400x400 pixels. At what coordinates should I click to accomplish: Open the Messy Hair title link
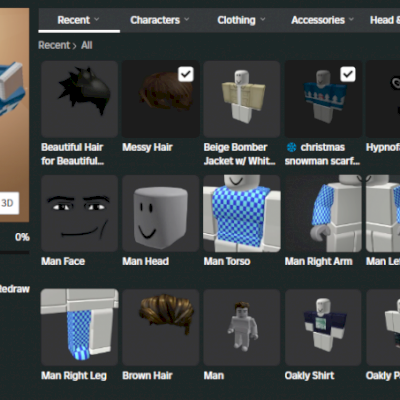(x=147, y=147)
